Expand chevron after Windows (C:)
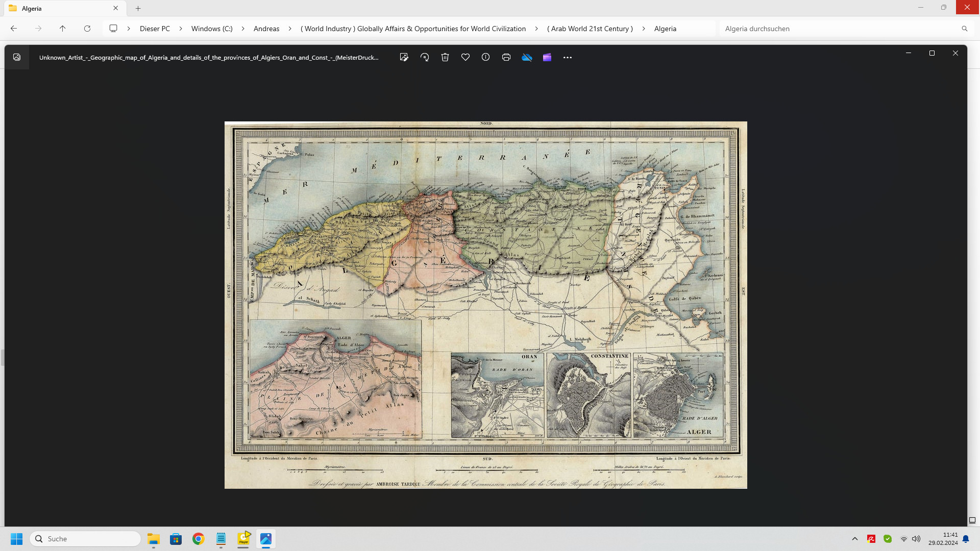980x551 pixels. [243, 29]
